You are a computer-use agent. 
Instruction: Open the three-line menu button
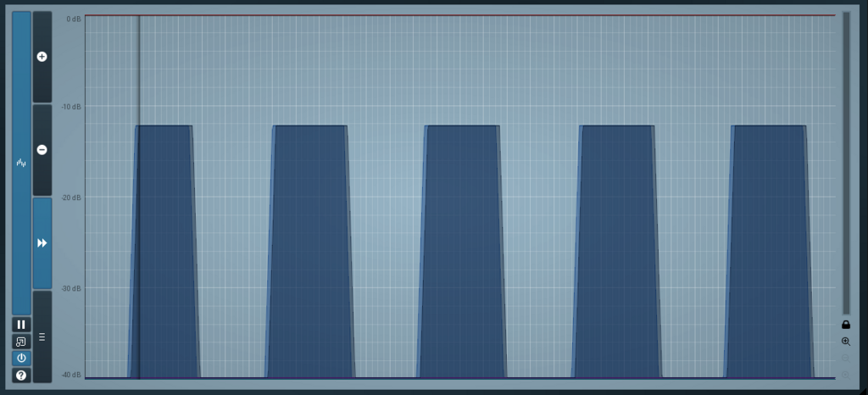click(42, 337)
